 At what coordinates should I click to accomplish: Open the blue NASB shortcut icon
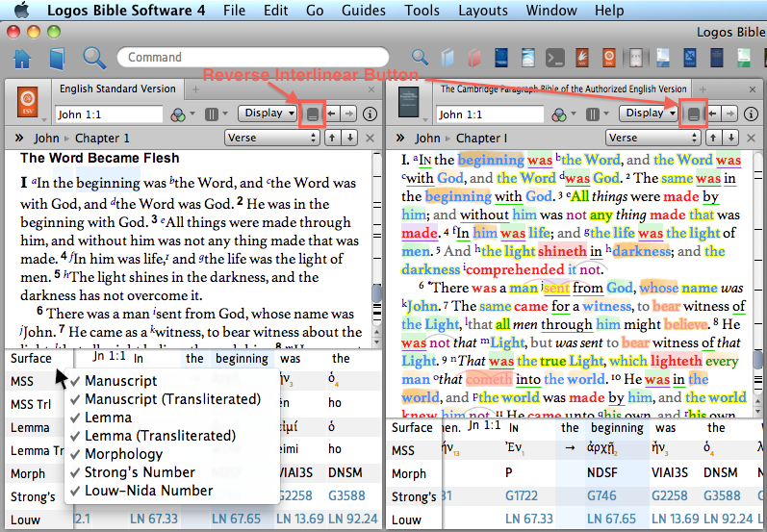[x=689, y=58]
